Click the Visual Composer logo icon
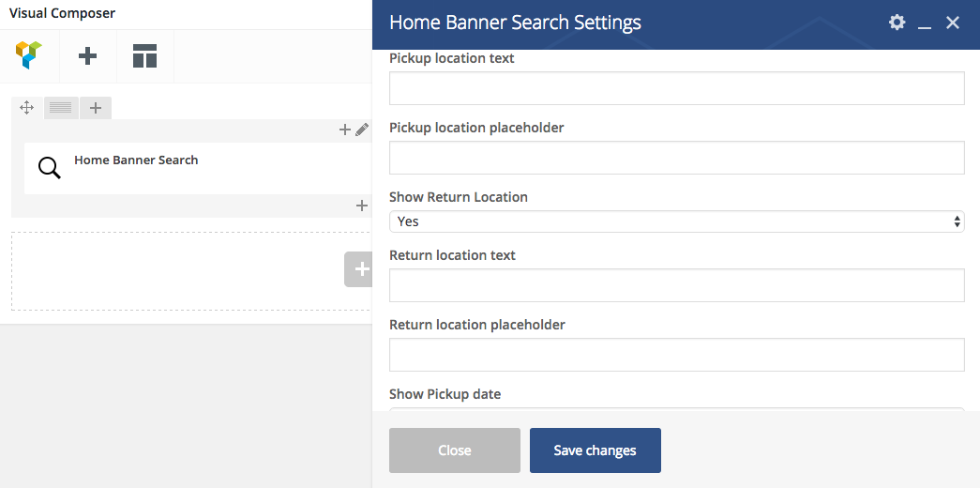Image resolution: width=980 pixels, height=488 pixels. 29,55
